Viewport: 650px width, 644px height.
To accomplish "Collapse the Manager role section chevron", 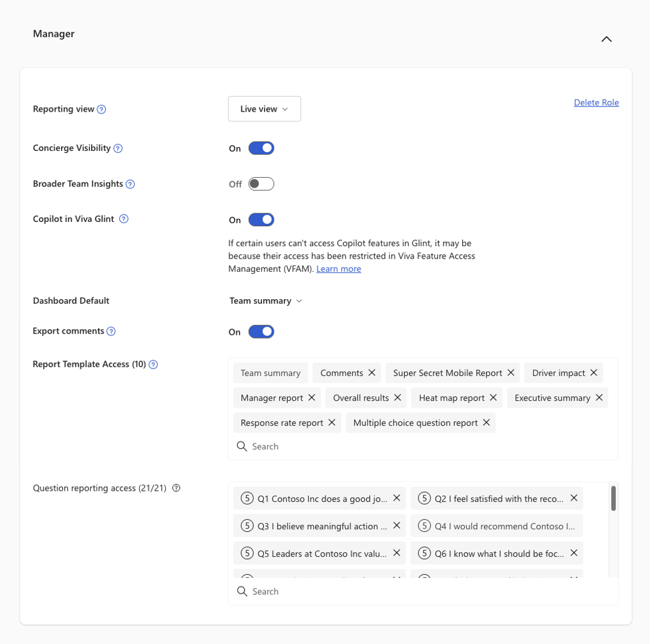I will 606,39.
